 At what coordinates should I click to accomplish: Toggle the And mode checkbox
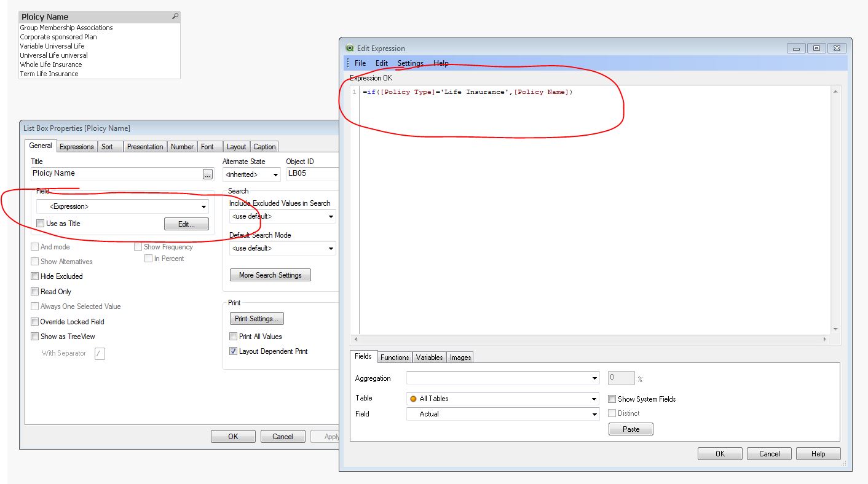click(x=35, y=247)
